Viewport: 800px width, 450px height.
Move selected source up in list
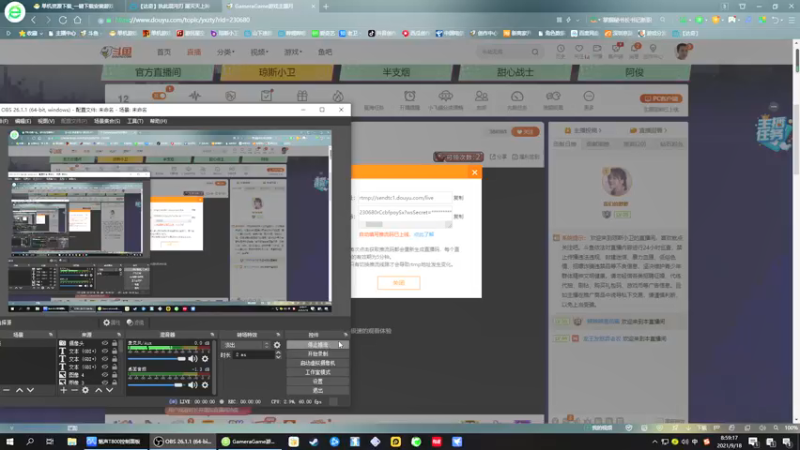98,390
